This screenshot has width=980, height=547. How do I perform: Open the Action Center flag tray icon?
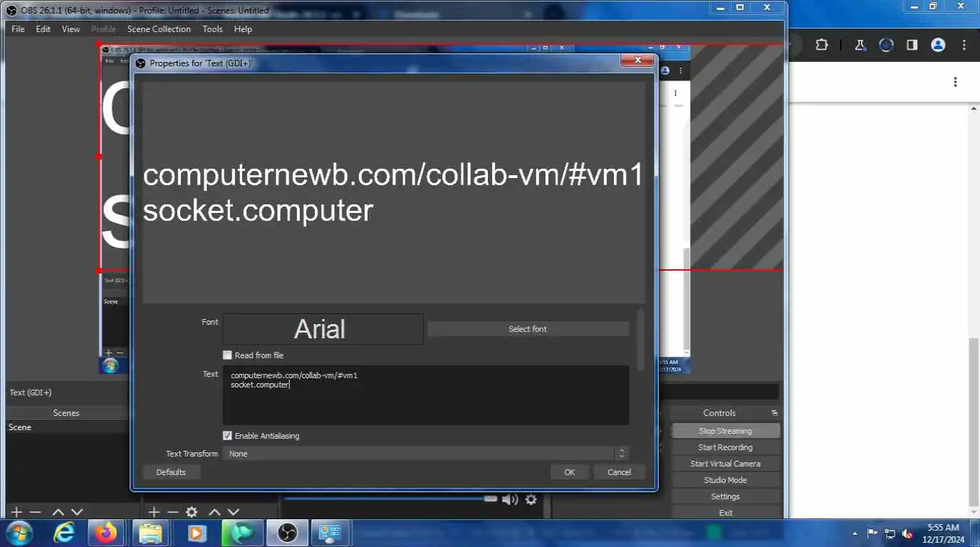(x=872, y=533)
